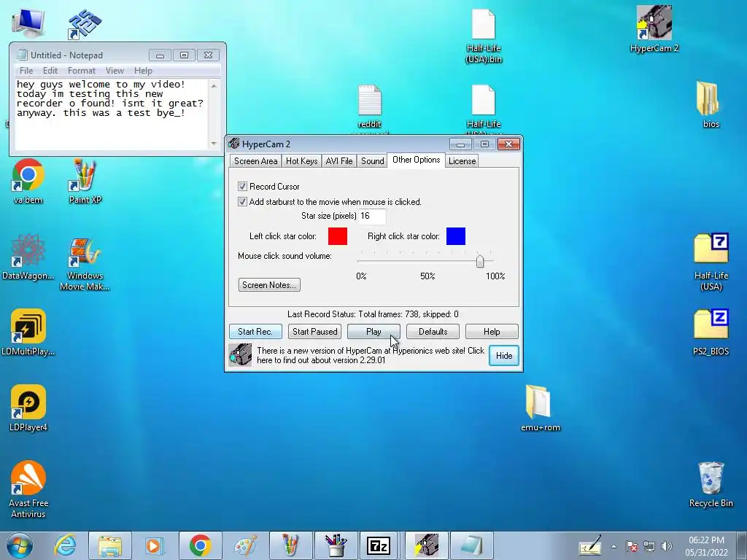Open the HyperCam 2 desktop shortcut
The width and height of the screenshot is (747, 560).
654,28
